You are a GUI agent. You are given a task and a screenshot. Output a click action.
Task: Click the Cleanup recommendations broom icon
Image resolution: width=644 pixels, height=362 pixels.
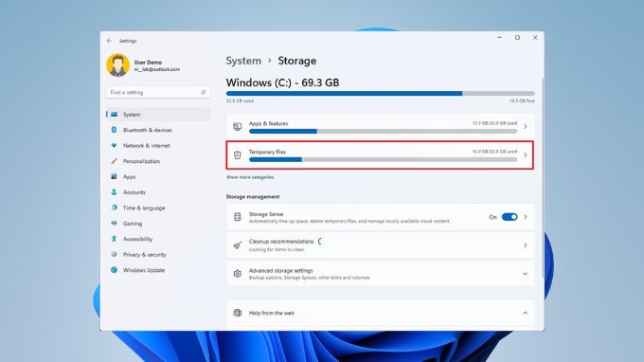coord(238,245)
